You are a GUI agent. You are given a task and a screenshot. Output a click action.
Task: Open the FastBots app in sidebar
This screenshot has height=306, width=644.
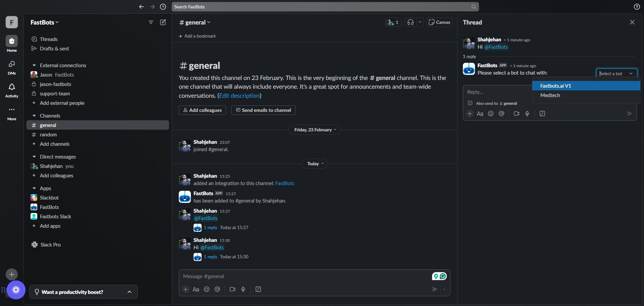pyautogui.click(x=98, y=207)
